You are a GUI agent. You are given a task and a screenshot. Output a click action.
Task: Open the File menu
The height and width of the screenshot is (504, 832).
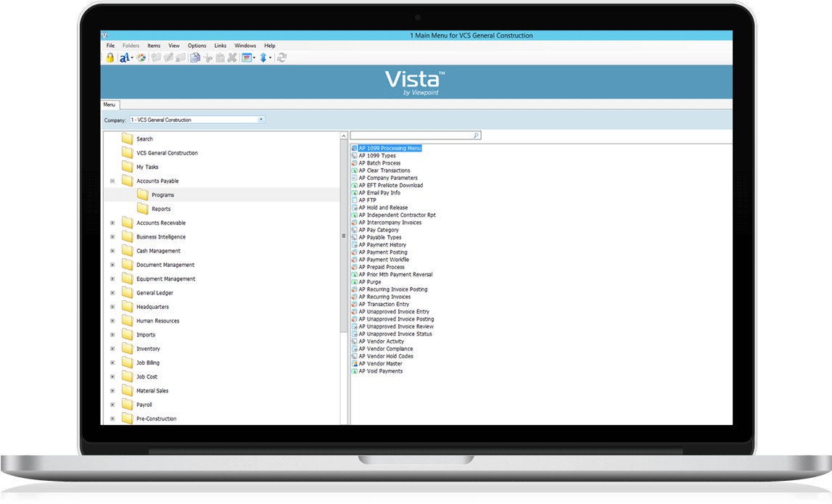point(110,46)
